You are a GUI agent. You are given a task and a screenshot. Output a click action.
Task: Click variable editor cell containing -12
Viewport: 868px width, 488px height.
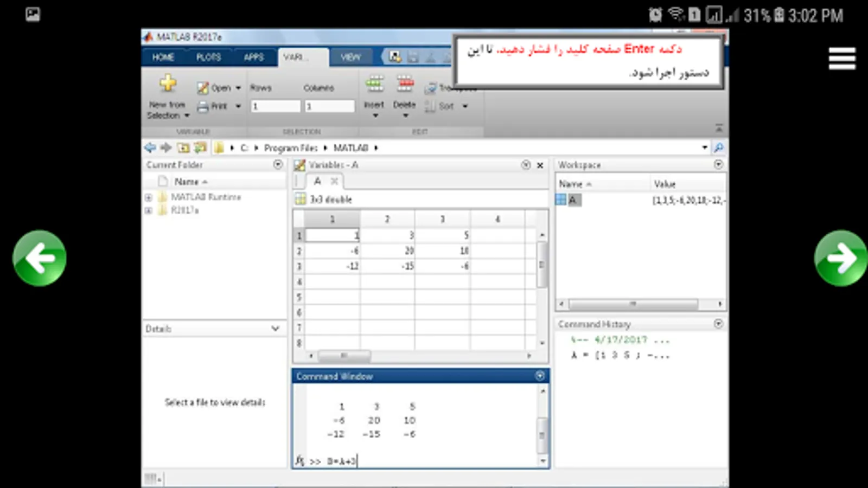pyautogui.click(x=332, y=266)
